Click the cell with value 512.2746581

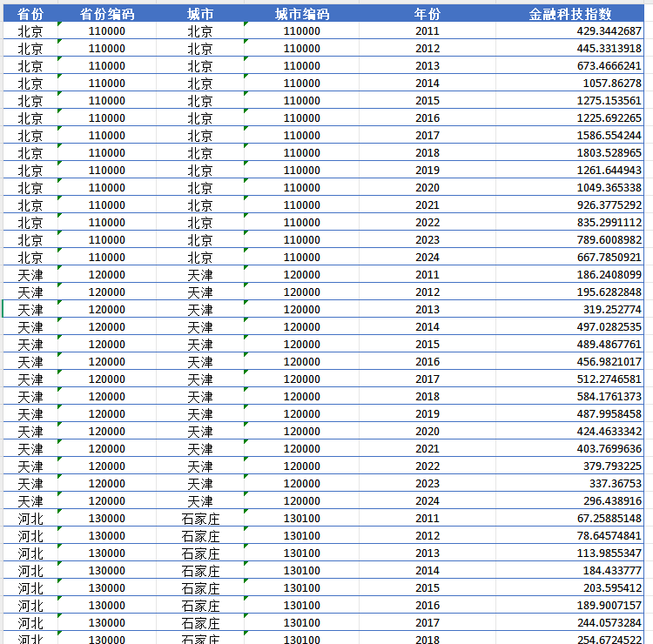(569, 379)
